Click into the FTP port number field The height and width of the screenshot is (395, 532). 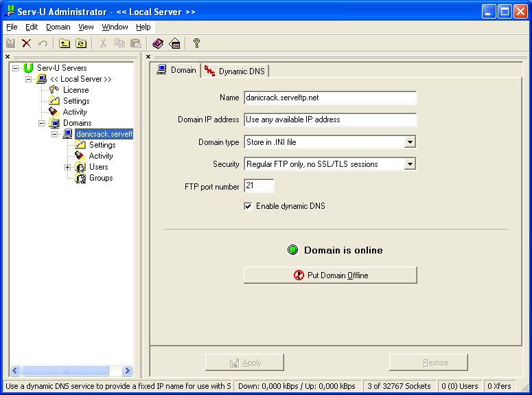[x=259, y=185]
